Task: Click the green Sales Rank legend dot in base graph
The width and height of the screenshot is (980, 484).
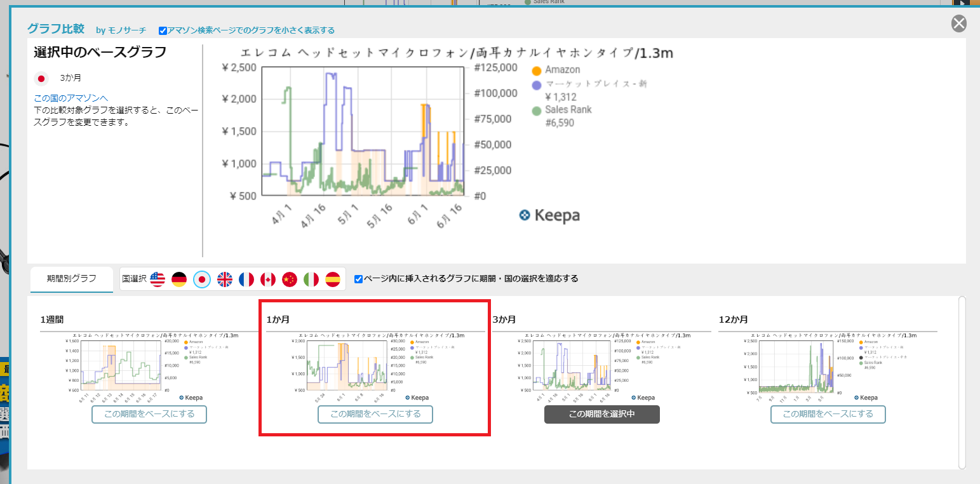Action: click(x=537, y=111)
